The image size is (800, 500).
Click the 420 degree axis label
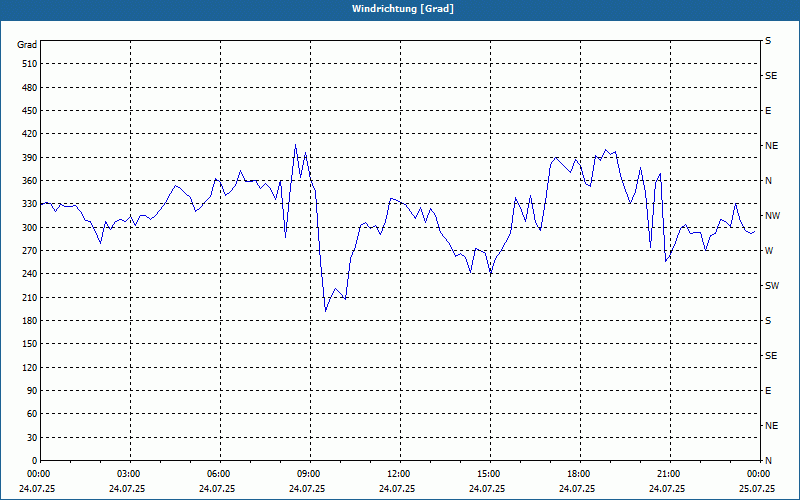pos(30,134)
